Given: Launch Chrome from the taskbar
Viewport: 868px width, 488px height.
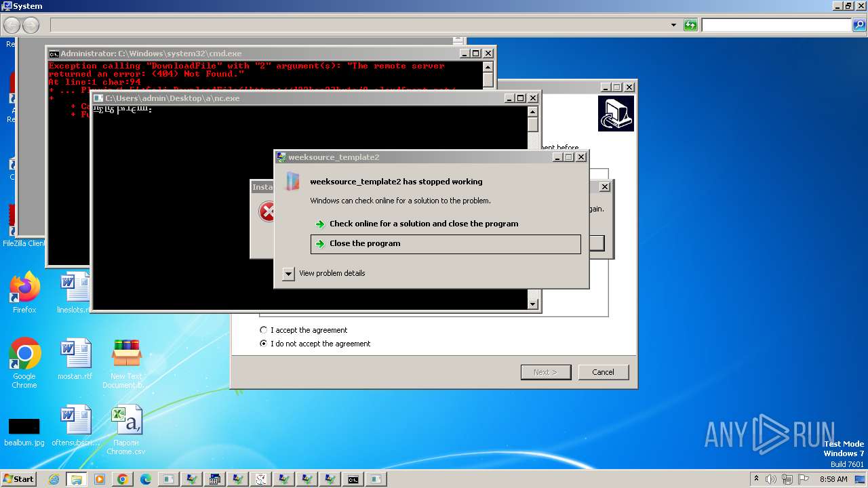Looking at the screenshot, I should 123,479.
